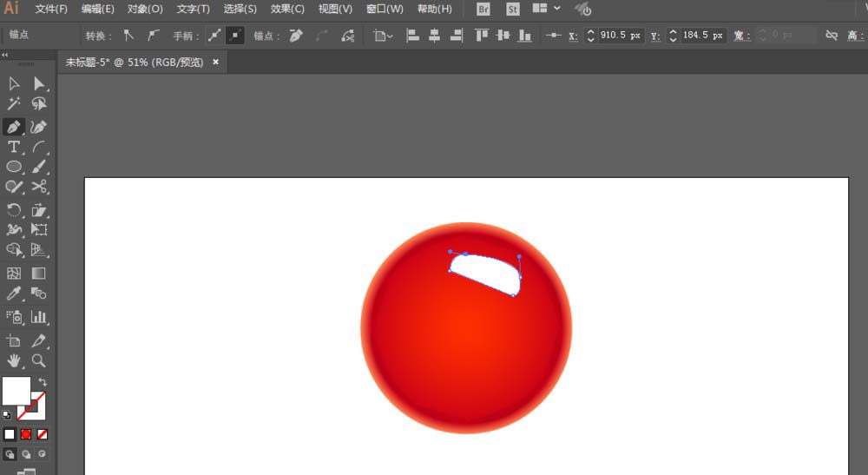This screenshot has width=868, height=475.
Task: Select the Eyedropper tool
Action: [14, 293]
